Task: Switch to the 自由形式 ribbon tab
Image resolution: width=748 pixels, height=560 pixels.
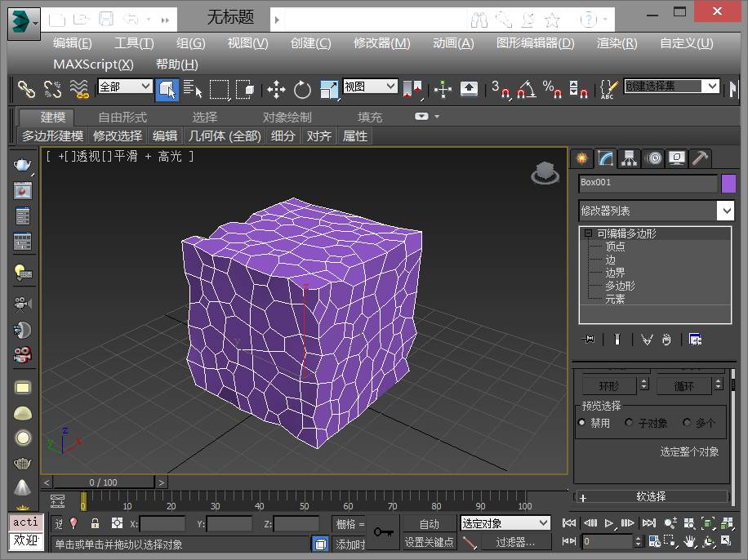Action: [122, 118]
